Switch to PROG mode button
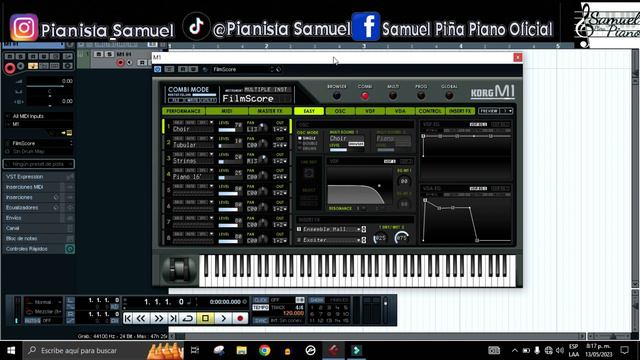 [x=421, y=96]
